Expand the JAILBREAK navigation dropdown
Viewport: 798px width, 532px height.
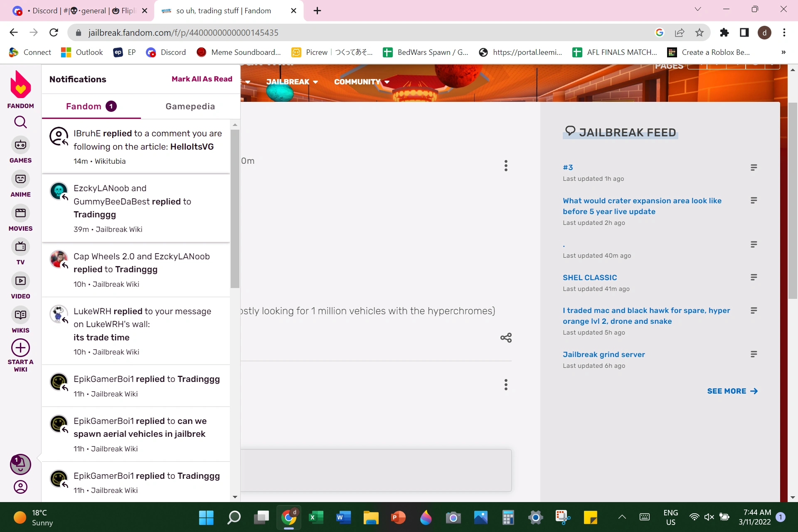(291, 82)
